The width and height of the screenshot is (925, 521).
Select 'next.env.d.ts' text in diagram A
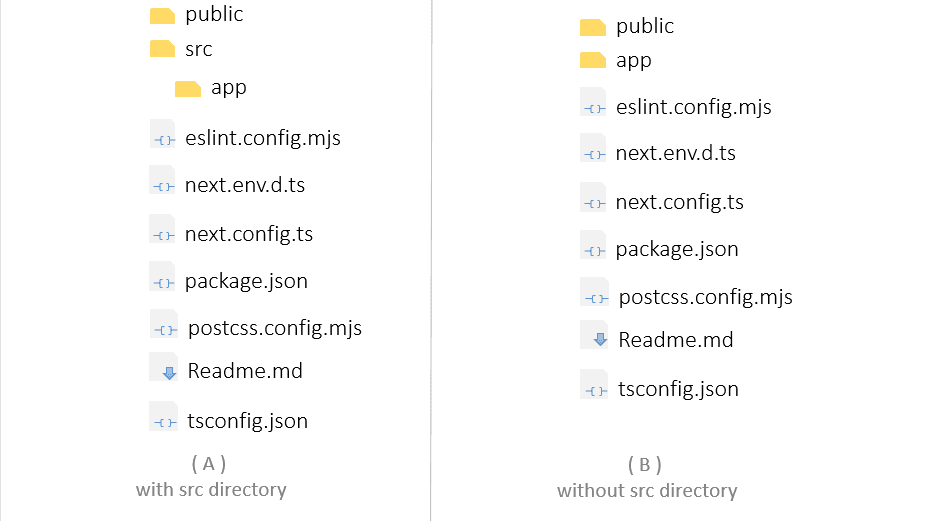[245, 185]
